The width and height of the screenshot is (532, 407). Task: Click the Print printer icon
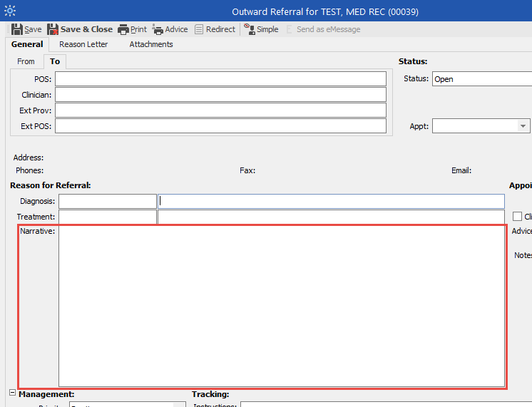pyautogui.click(x=123, y=29)
